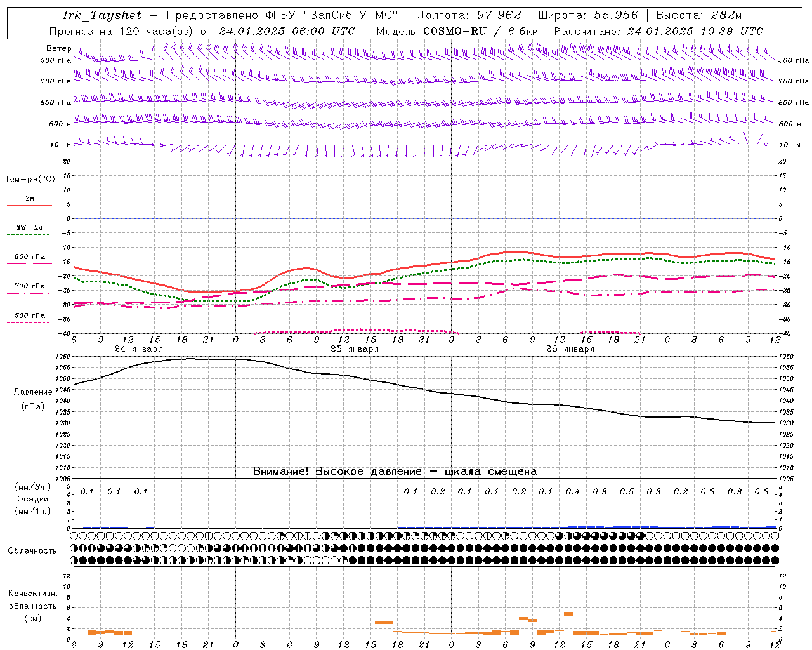Click the Долгота: 97.962 longitude value
The width and height of the screenshot is (812, 650).
469,15
